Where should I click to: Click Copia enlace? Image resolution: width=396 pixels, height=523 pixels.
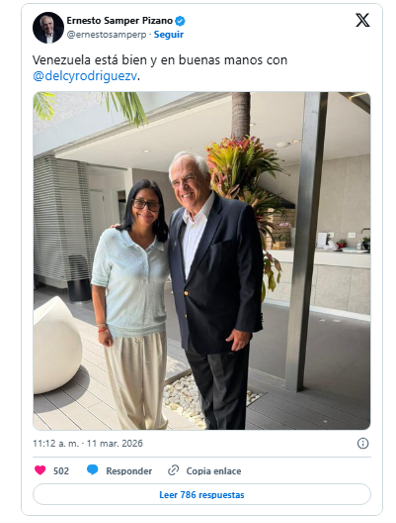coord(214,471)
